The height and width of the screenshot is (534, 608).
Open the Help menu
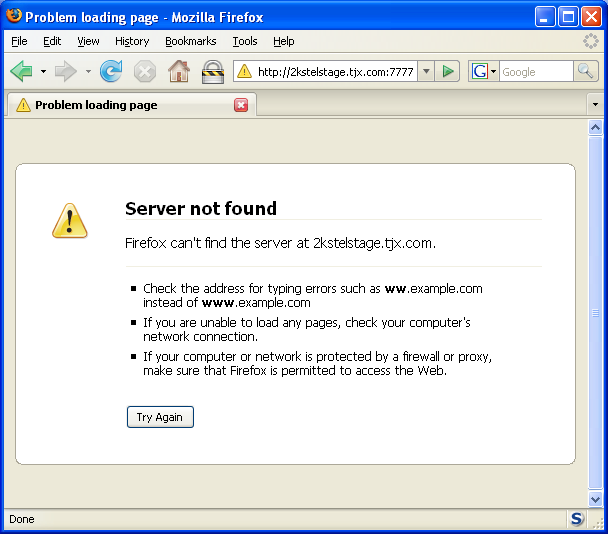pyautogui.click(x=283, y=41)
